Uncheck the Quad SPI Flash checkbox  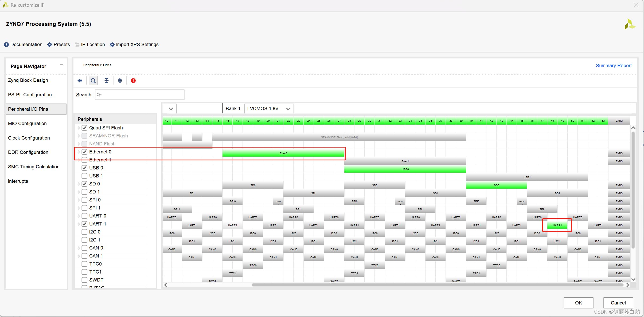click(x=84, y=128)
